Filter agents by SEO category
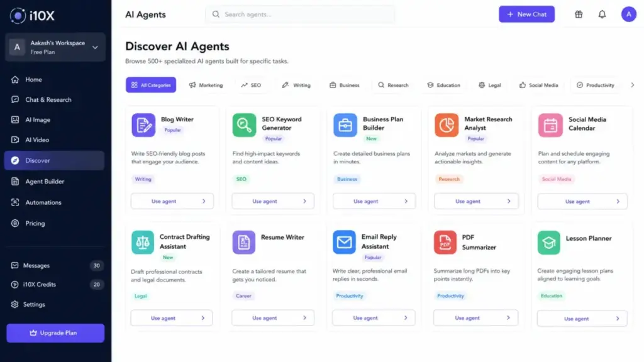The image size is (644, 362). click(251, 85)
